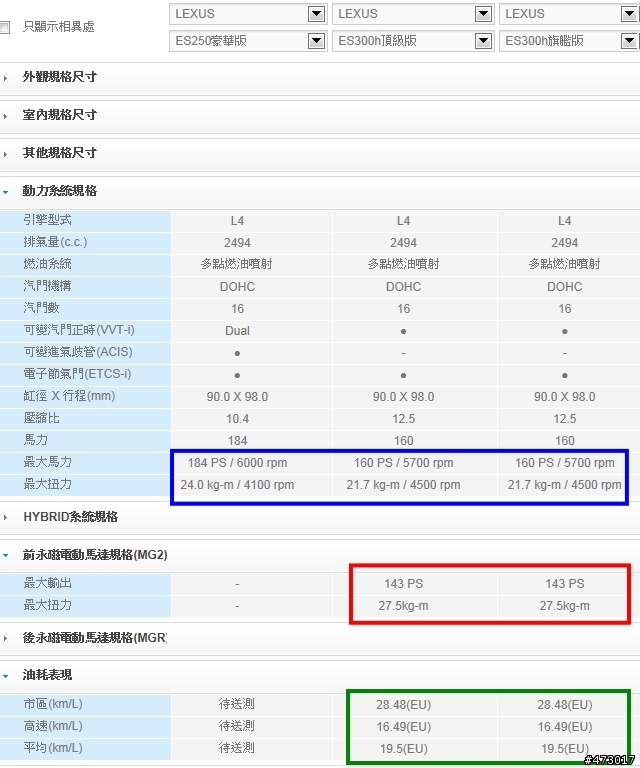Viewport: 640px width, 768px height.
Task: Click the 排氣量(c.c.) row label
Action: tap(55, 242)
